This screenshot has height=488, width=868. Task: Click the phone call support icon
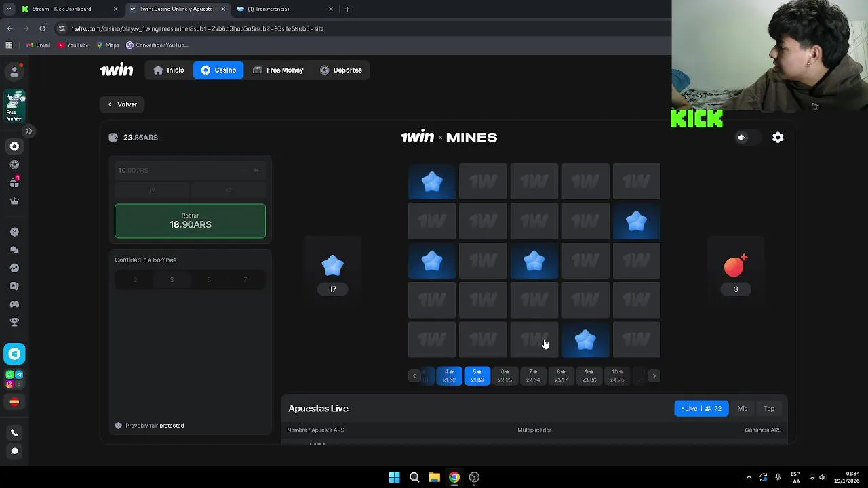point(14,433)
